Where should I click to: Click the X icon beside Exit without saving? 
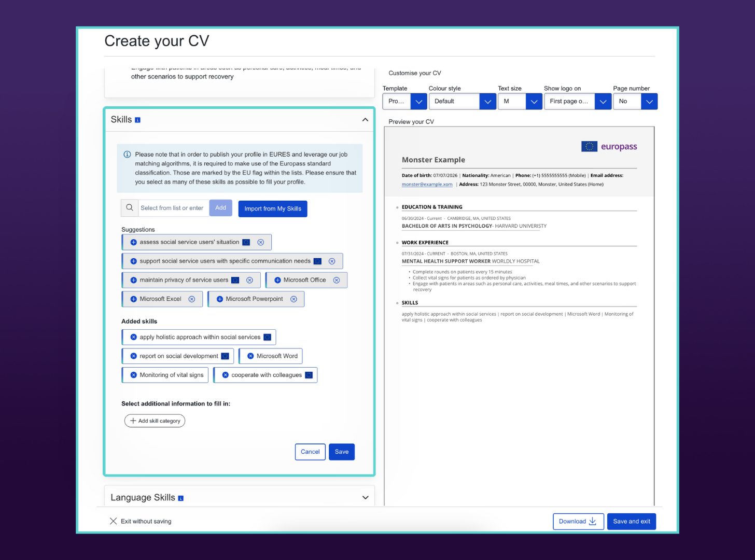[x=113, y=521]
